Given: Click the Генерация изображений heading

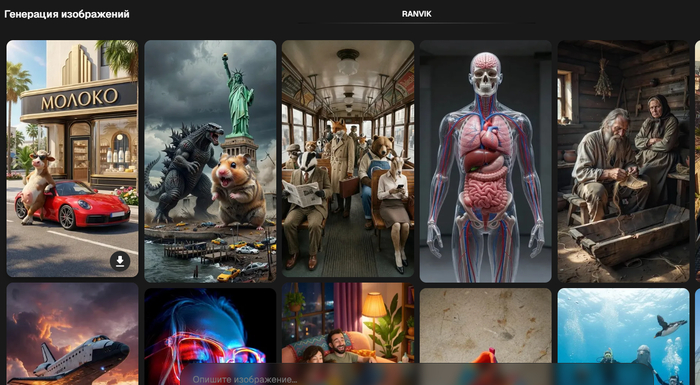Looking at the screenshot, I should 67,14.
